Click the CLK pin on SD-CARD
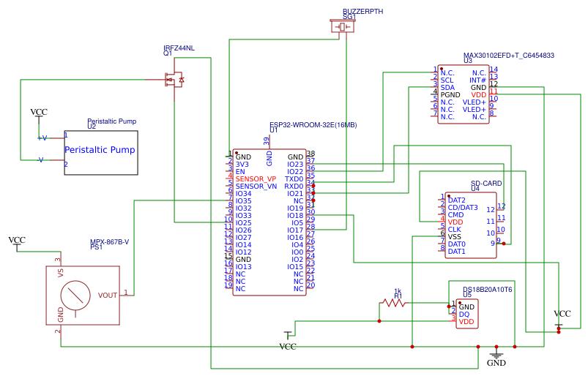588x376 pixels. pyautogui.click(x=455, y=229)
